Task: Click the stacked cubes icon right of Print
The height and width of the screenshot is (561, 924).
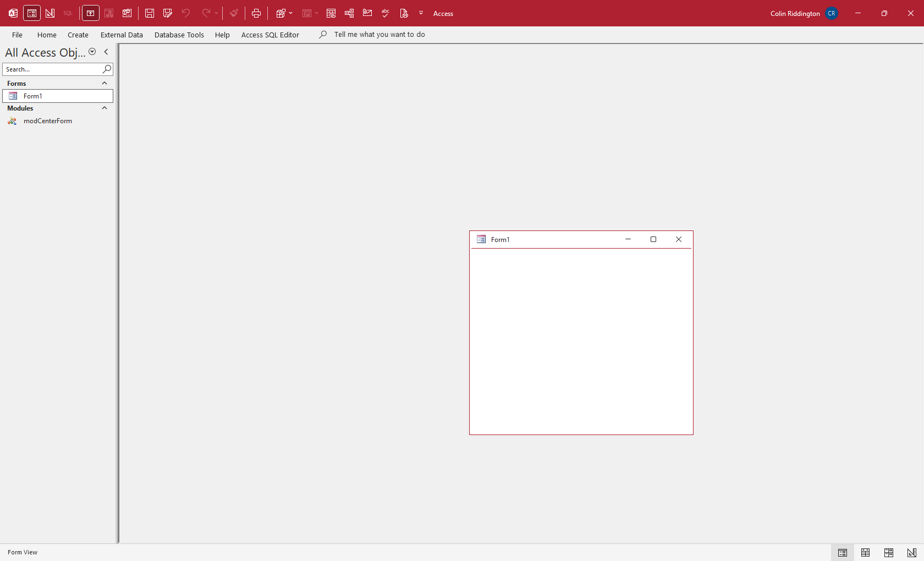Action: pos(280,13)
